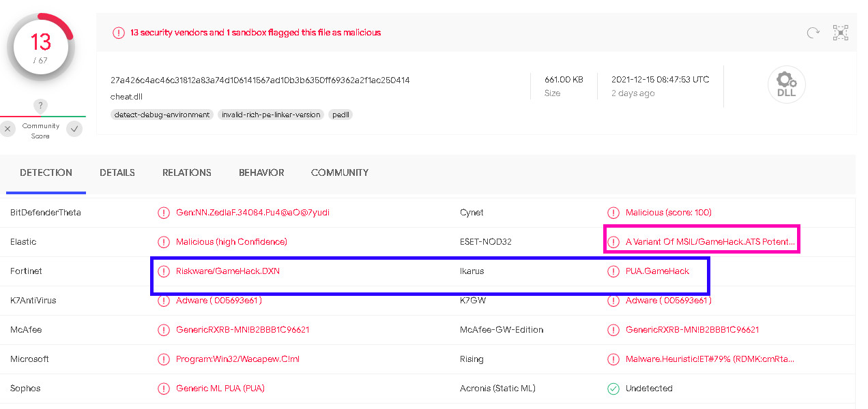Click the BitDefenderTheta vendor name
Viewport: 868px width, 409px height.
point(46,213)
